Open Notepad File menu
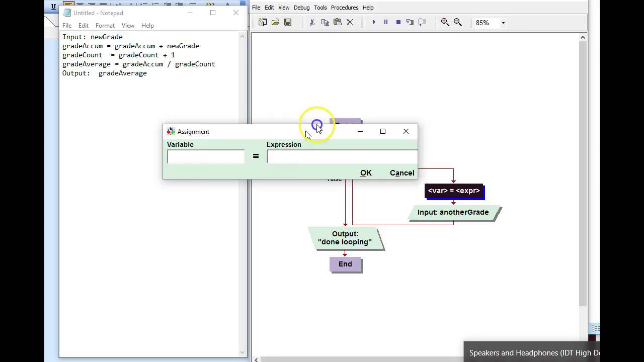Screen dimensions: 644x362 point(67,26)
